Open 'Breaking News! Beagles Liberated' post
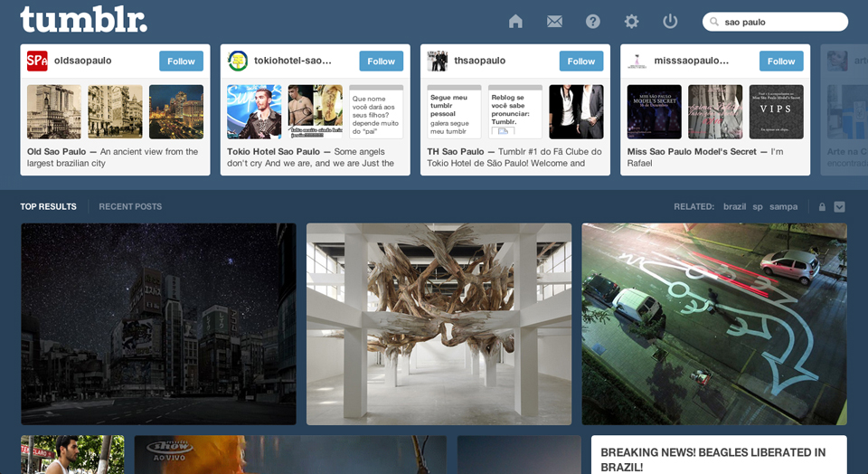Image resolution: width=868 pixels, height=474 pixels. pyautogui.click(x=719, y=455)
